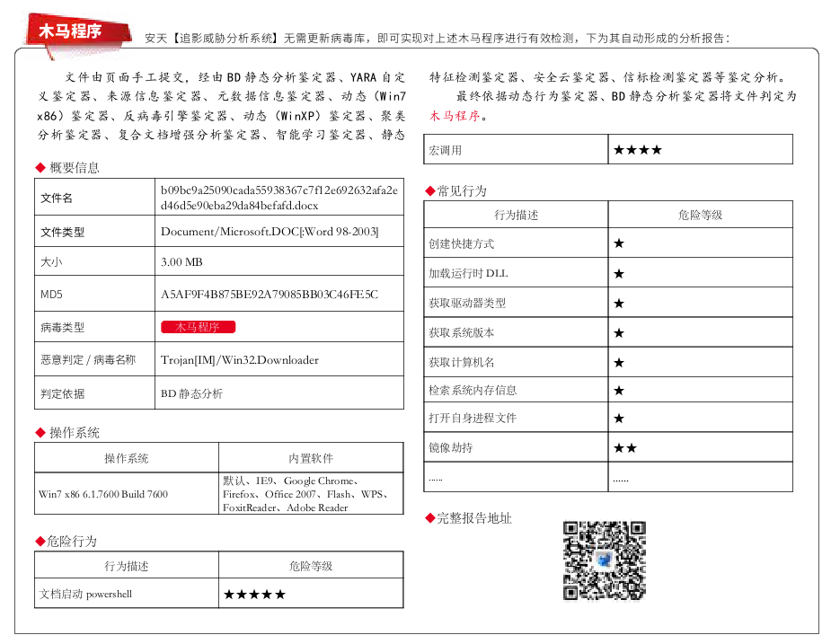Click the QR code under 完整报告地址
This screenshot has height=644, width=831.
coord(605,560)
